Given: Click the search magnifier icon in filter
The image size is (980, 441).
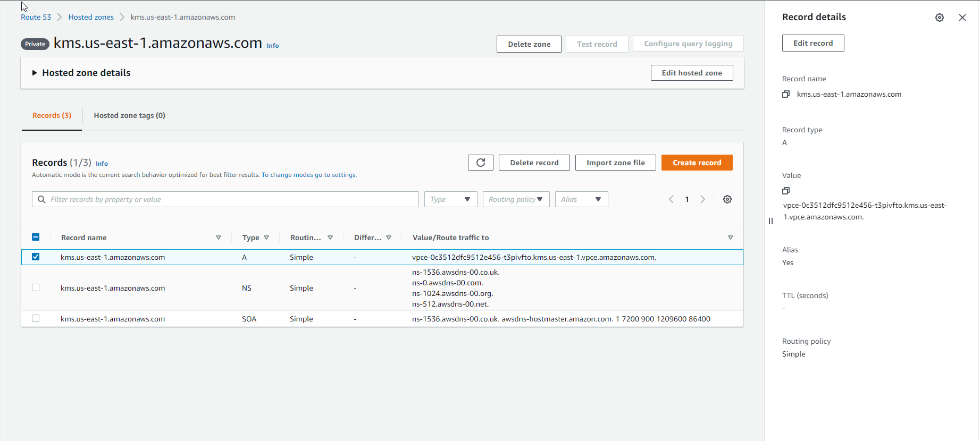Looking at the screenshot, I should click(41, 199).
